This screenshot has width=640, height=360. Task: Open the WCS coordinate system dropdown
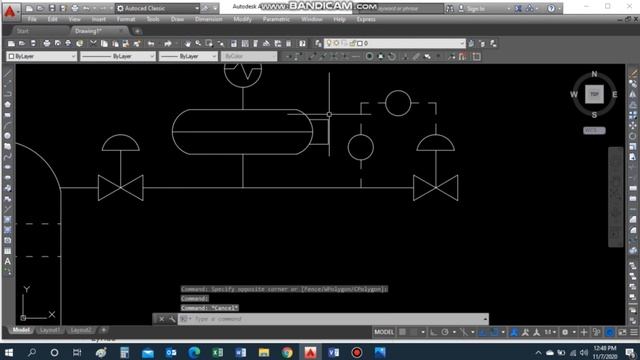coord(594,131)
